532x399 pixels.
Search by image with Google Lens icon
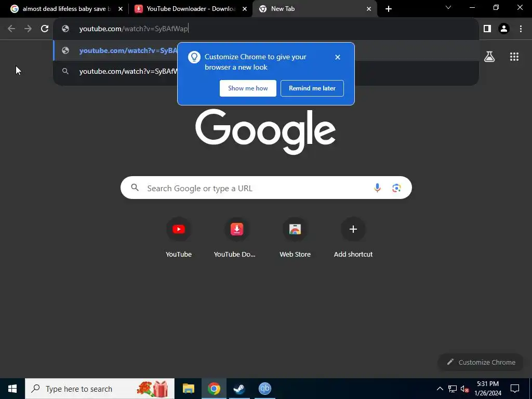point(396,188)
